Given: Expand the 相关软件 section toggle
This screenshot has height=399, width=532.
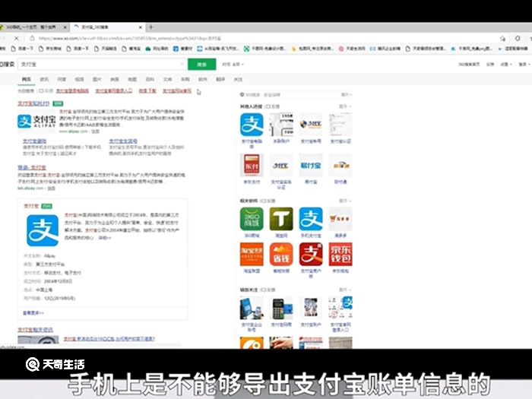Looking at the screenshot, I should [345, 201].
